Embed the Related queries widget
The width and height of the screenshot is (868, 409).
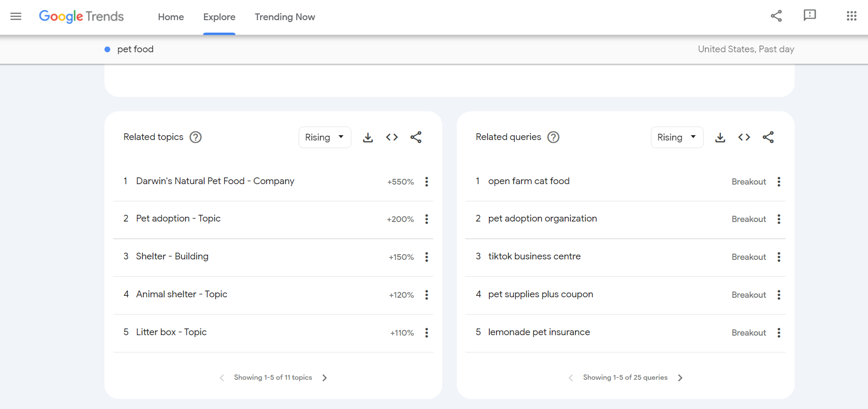tap(744, 138)
